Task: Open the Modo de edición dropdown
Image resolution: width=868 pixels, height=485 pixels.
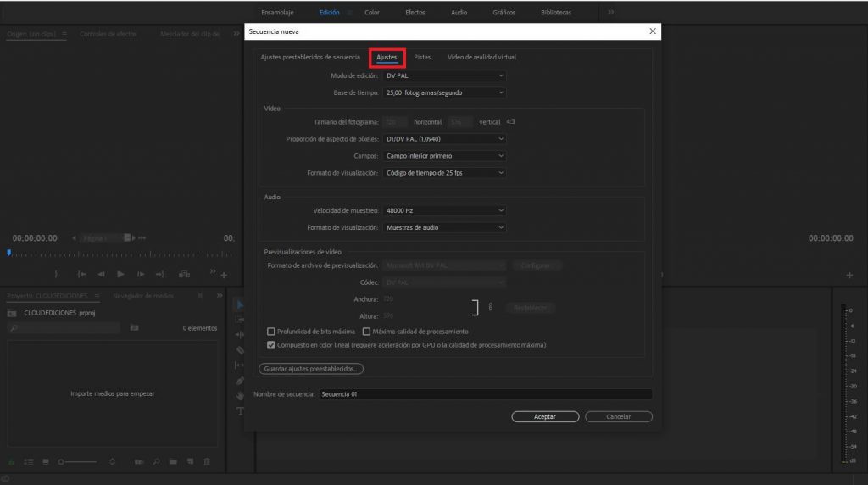Action: [x=444, y=75]
